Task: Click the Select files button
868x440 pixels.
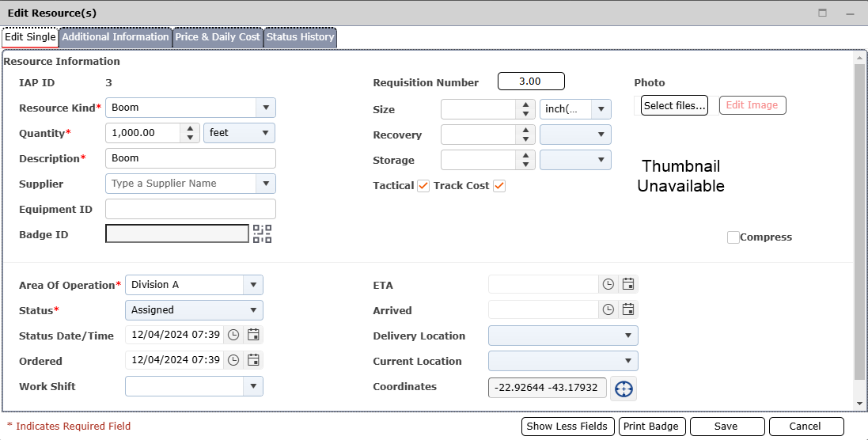Action: 674,105
